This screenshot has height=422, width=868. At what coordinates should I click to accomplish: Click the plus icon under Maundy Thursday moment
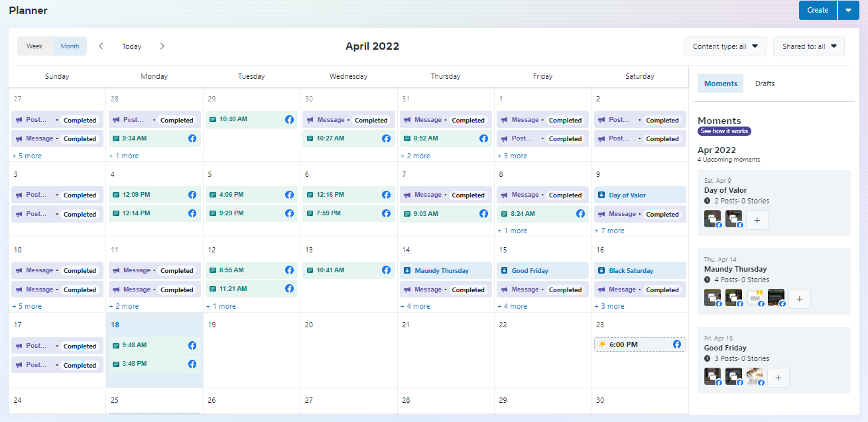point(799,299)
